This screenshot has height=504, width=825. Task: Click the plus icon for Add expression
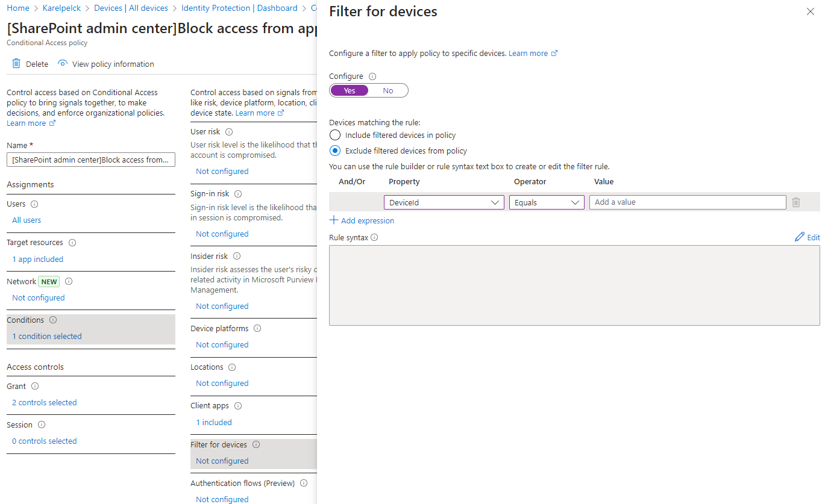click(x=334, y=220)
